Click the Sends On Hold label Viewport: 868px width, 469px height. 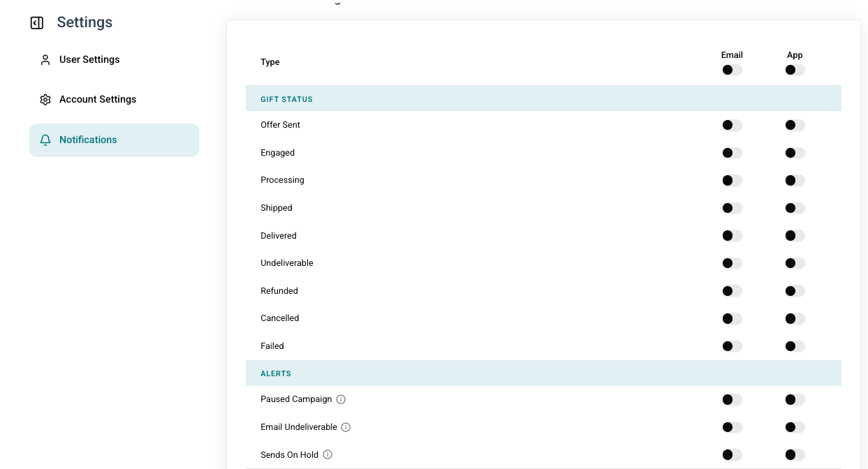289,455
